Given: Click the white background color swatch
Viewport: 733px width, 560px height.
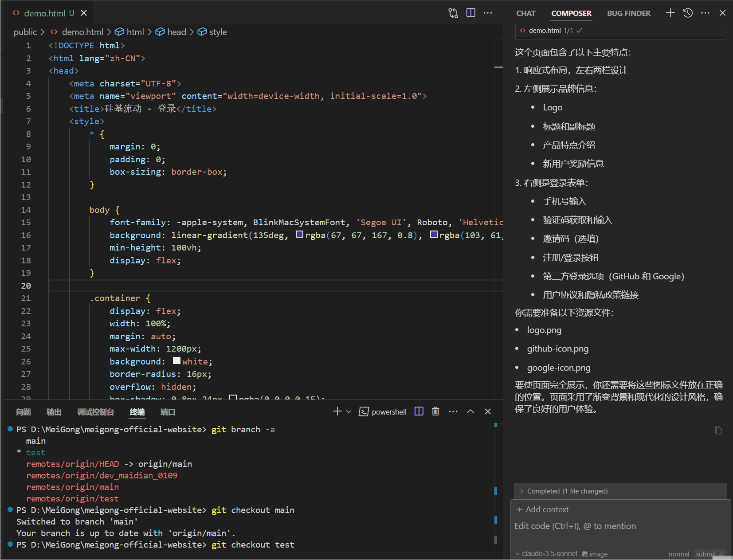Looking at the screenshot, I should (x=176, y=360).
